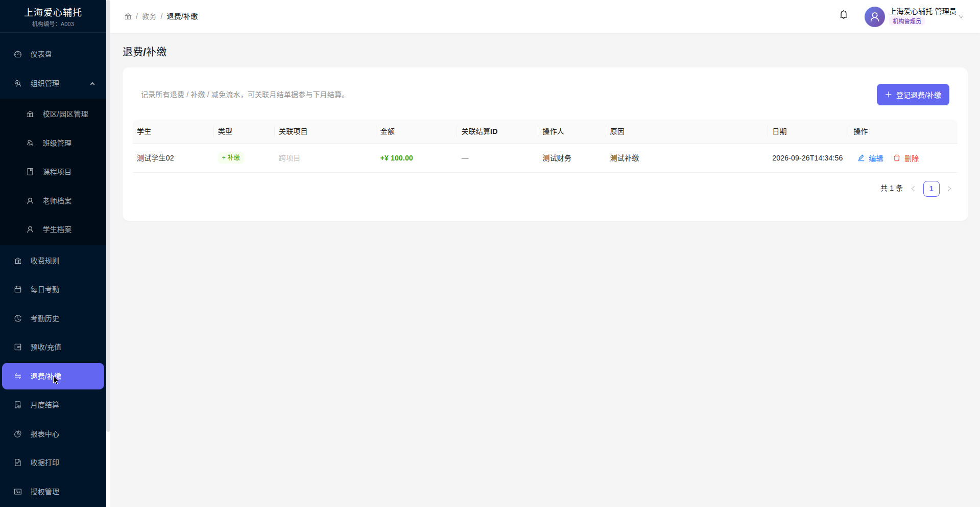Viewport: 980px width, 507px height.
Task: Click 教务 breadcrumb link
Action: pyautogui.click(x=149, y=16)
